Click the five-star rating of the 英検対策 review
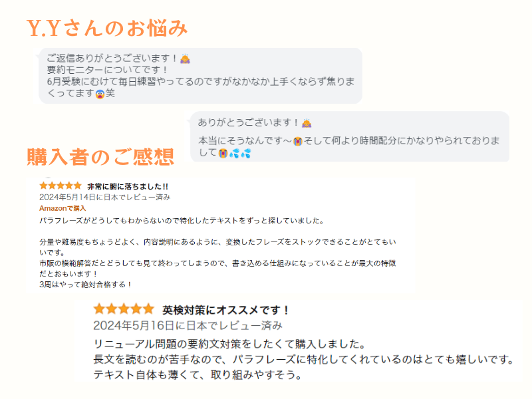The image size is (532, 399). pos(123,309)
